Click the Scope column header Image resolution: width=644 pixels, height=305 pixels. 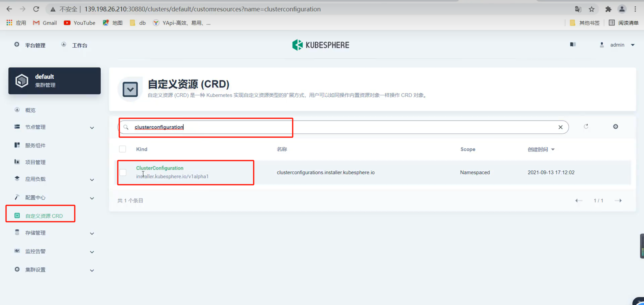[x=468, y=149]
